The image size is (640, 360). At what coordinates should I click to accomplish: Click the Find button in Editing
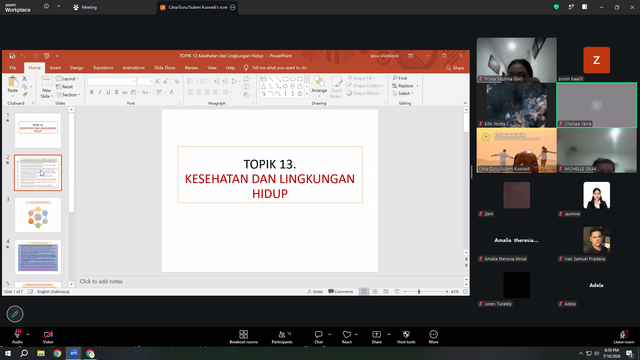(400, 78)
